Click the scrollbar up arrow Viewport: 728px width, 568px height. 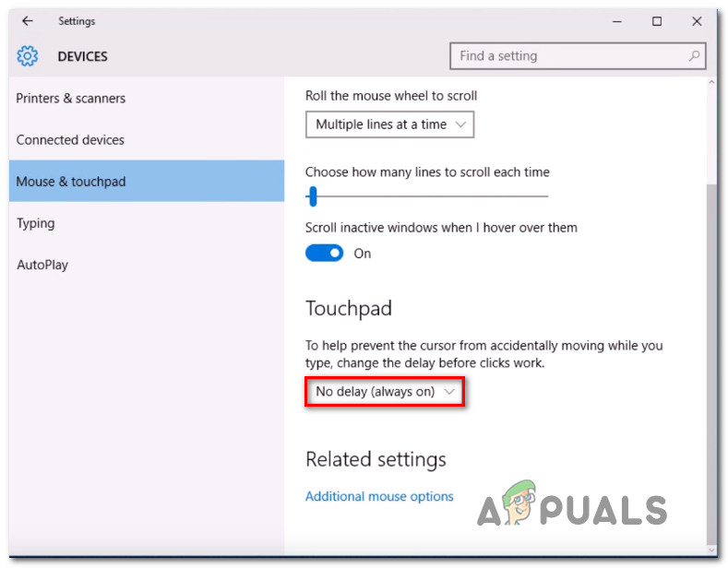pyautogui.click(x=711, y=82)
